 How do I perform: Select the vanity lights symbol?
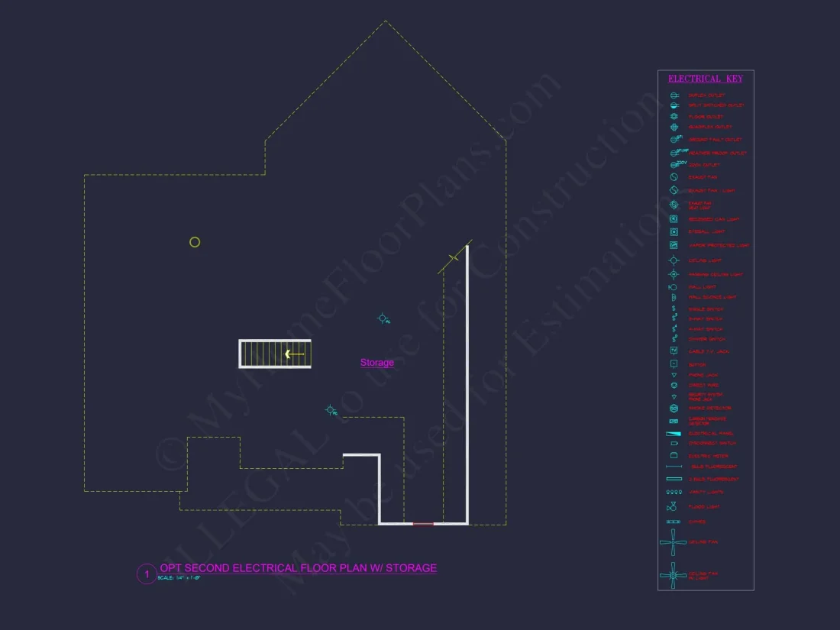[x=674, y=493]
